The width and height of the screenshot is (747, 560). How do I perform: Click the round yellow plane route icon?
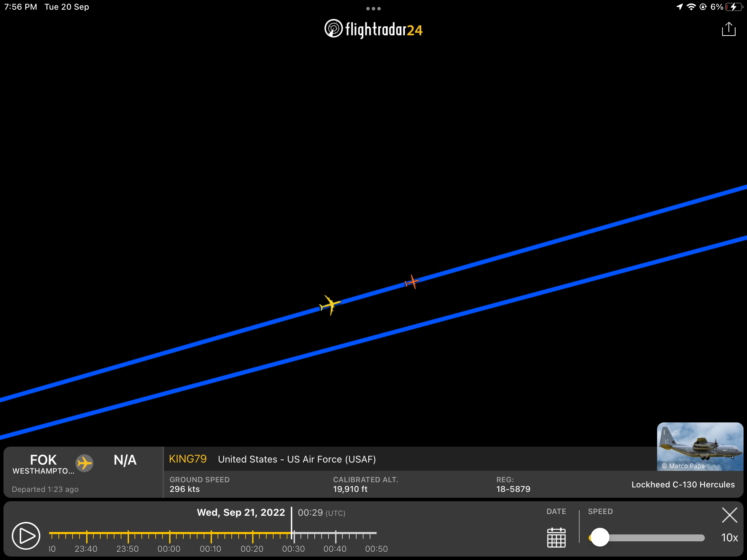[x=84, y=463]
